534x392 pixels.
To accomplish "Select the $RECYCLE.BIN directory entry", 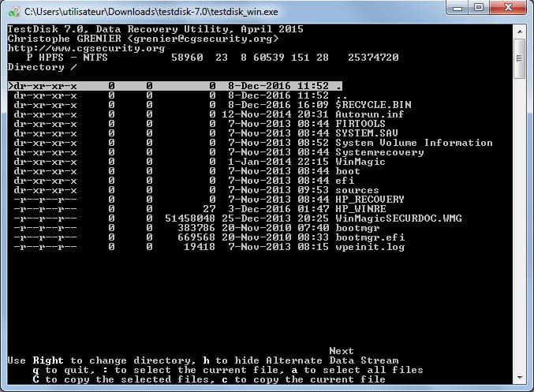I will (212, 105).
